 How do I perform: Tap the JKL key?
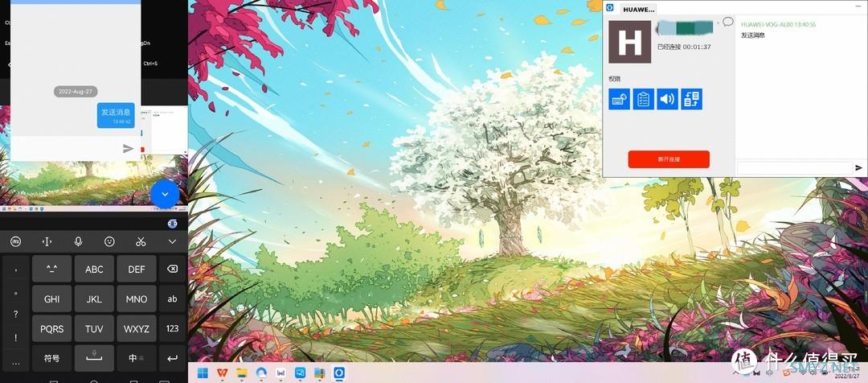(x=94, y=299)
